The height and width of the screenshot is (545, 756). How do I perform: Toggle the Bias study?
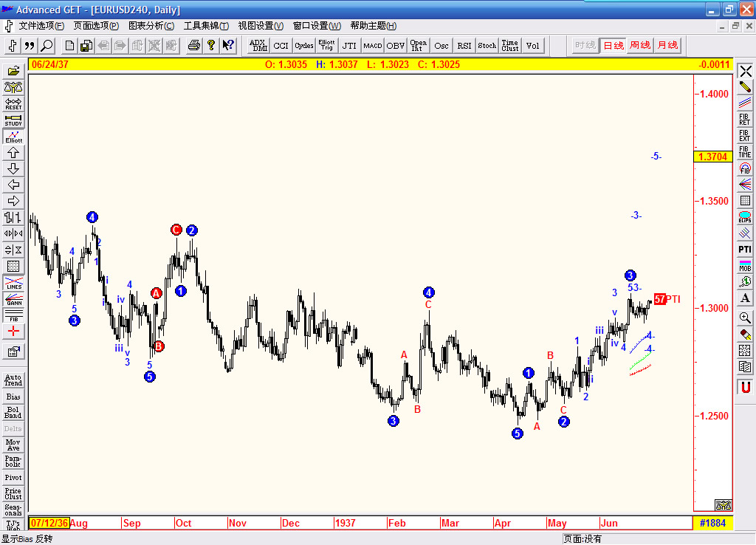[13, 397]
